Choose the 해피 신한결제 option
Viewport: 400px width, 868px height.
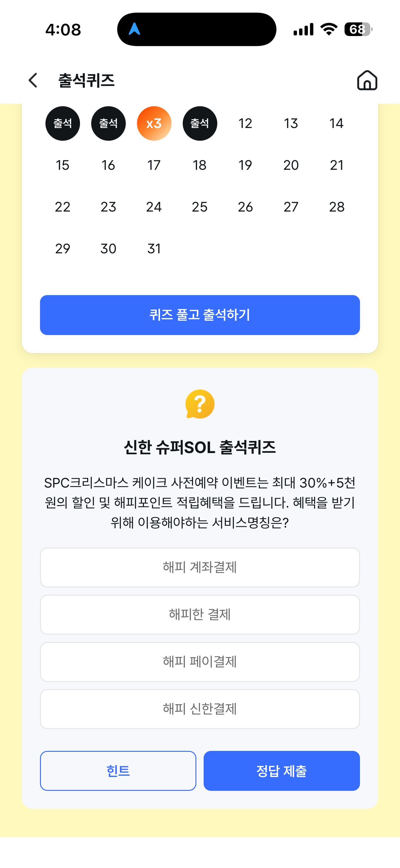[x=200, y=709]
